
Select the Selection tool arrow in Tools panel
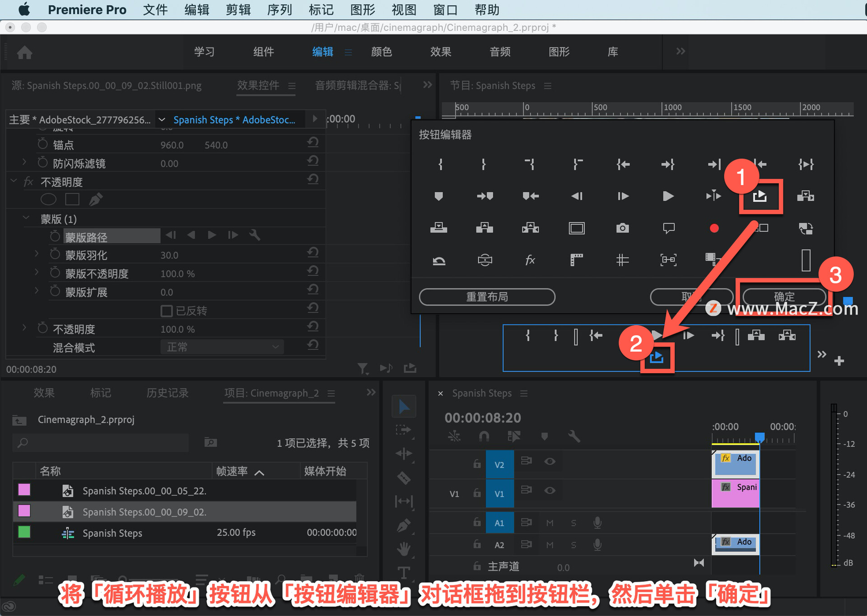click(404, 406)
